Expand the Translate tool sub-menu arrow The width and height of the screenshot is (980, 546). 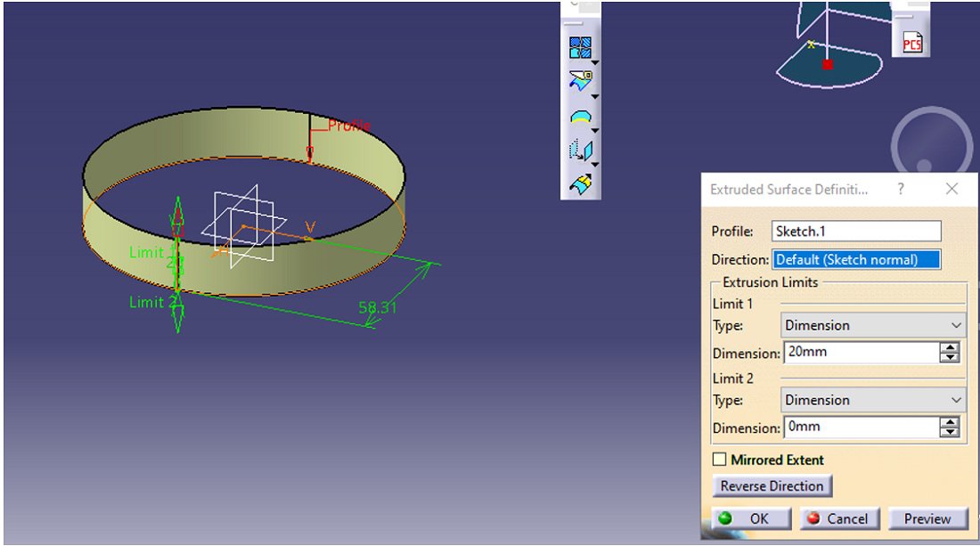click(595, 164)
